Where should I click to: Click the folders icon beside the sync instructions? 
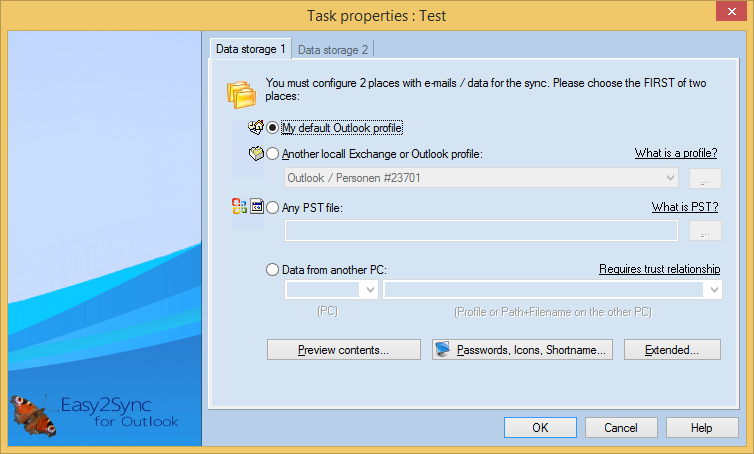click(242, 93)
